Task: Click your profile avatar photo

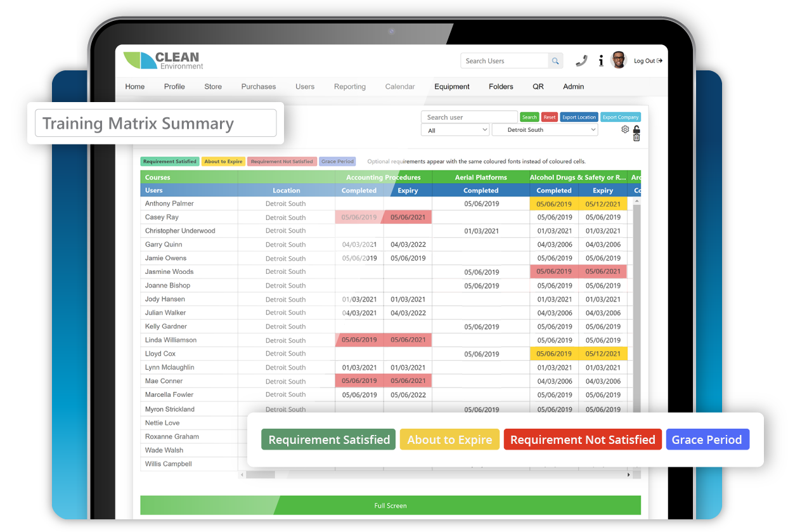Action: click(619, 60)
